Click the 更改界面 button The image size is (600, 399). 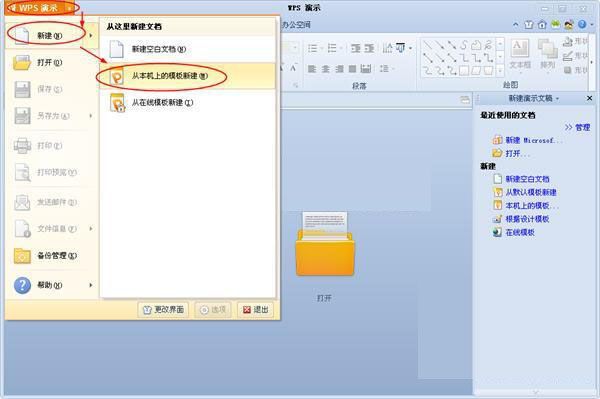tap(163, 309)
